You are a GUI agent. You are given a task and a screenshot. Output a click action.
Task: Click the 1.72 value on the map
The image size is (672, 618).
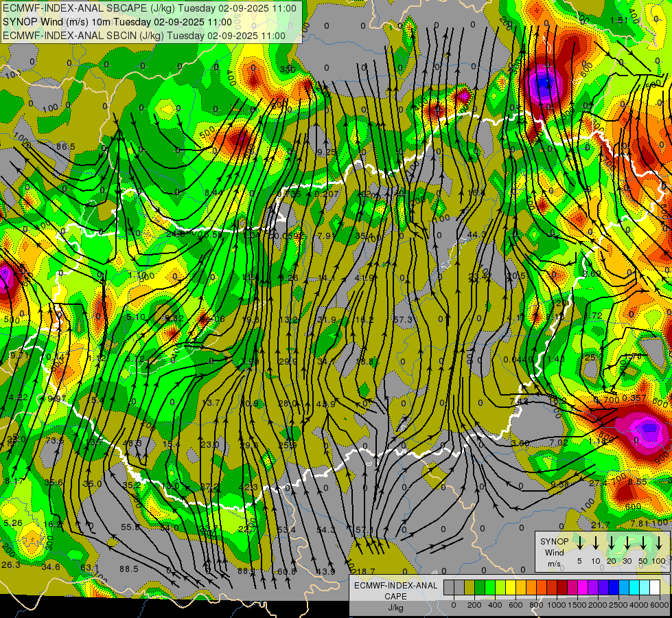(x=594, y=315)
